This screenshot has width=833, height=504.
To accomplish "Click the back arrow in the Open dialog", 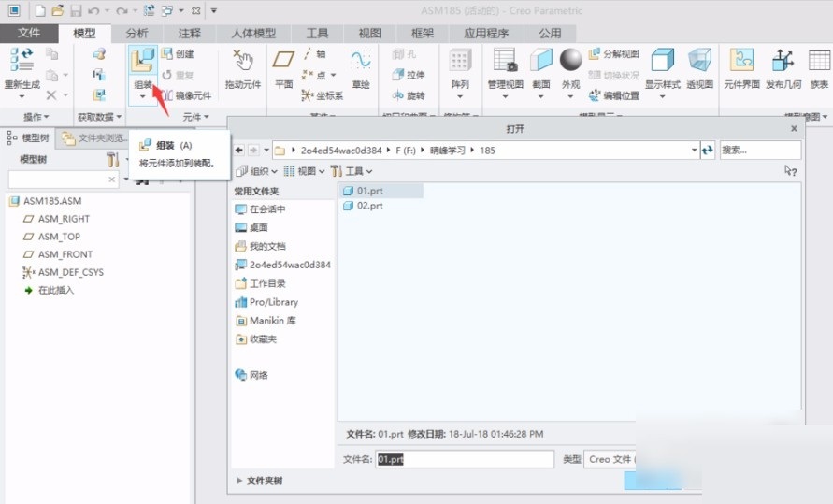I will tap(239, 151).
